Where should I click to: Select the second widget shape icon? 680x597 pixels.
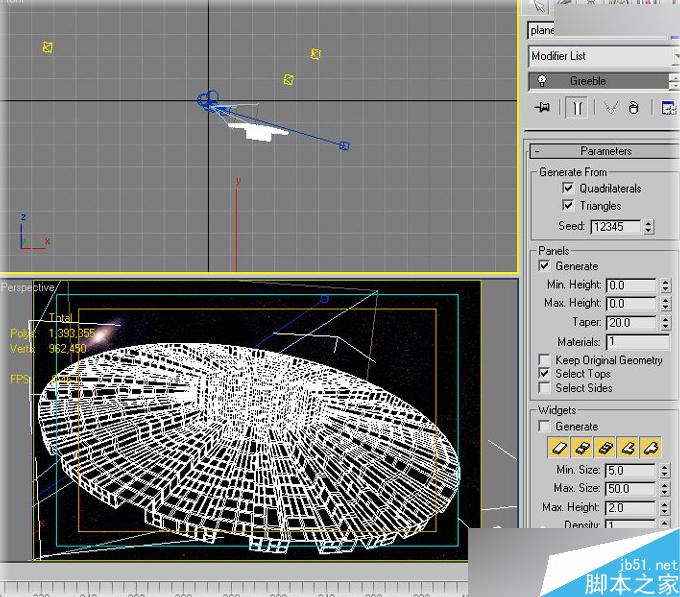point(582,445)
